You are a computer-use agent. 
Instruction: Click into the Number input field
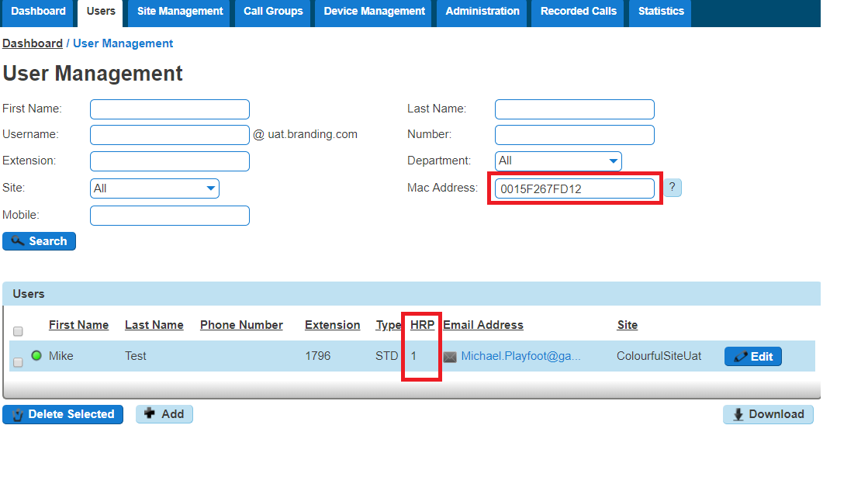(x=575, y=134)
